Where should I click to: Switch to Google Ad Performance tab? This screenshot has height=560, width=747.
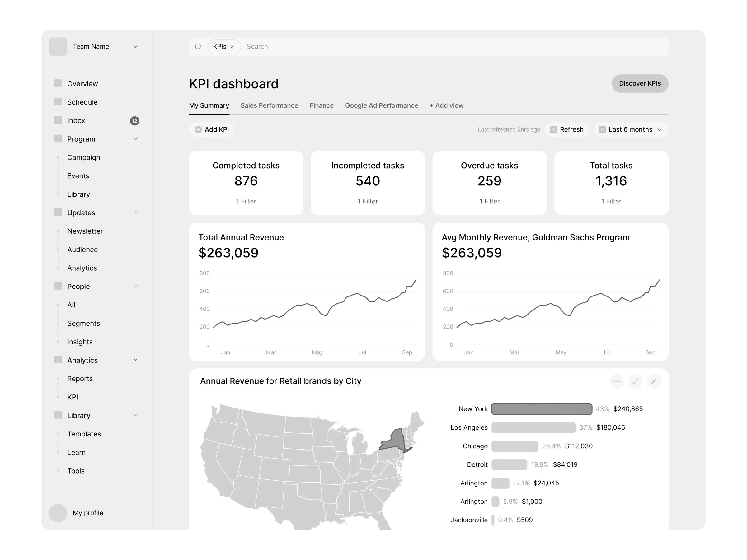click(382, 105)
